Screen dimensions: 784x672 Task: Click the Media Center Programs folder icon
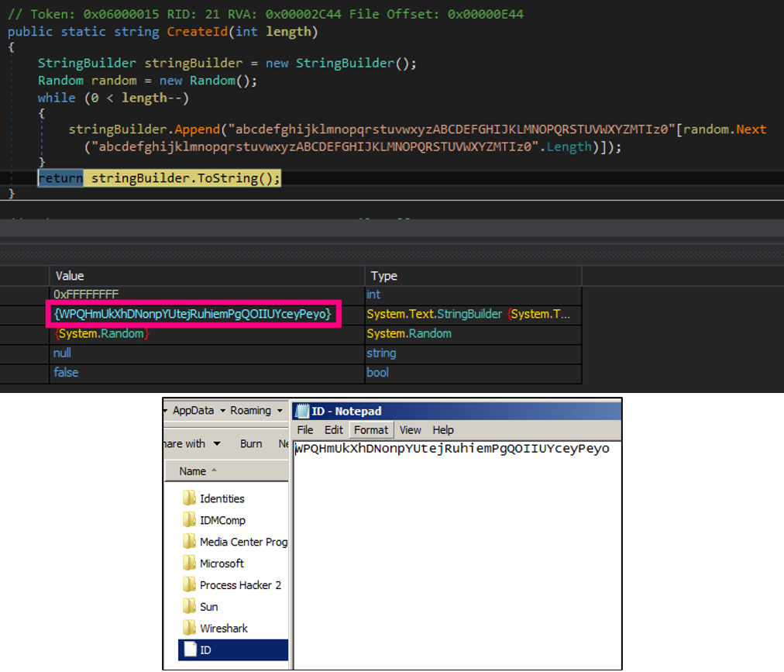(x=189, y=542)
